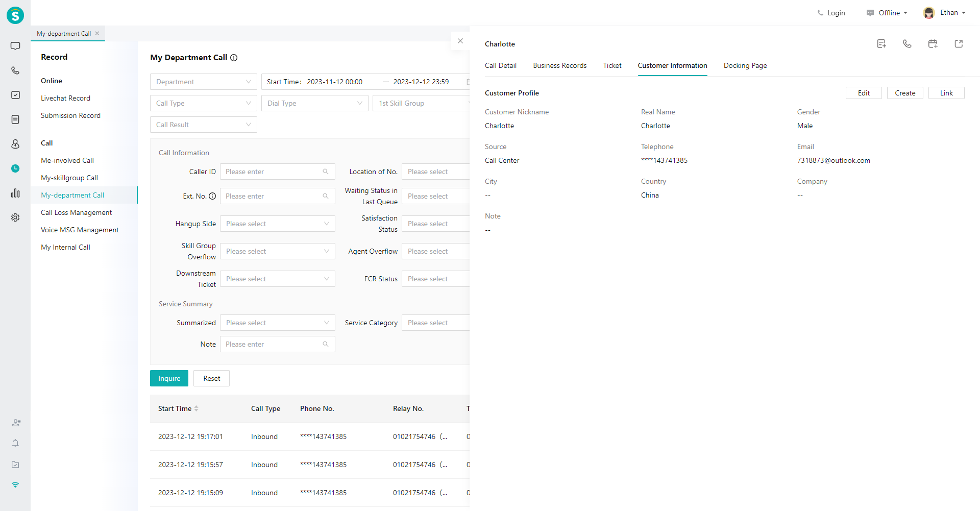Screen dimensions: 980x511
Task: Open the Department dropdown
Action: tap(204, 82)
